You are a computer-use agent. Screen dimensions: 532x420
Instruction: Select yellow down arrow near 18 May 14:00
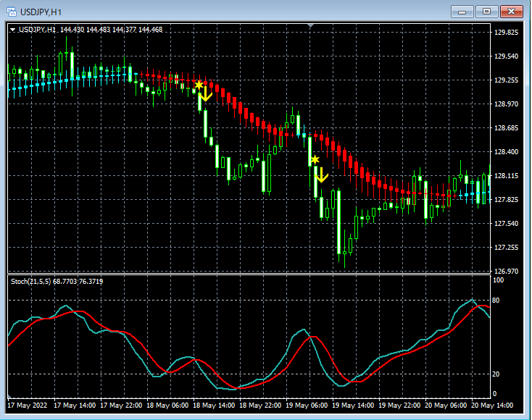(206, 94)
